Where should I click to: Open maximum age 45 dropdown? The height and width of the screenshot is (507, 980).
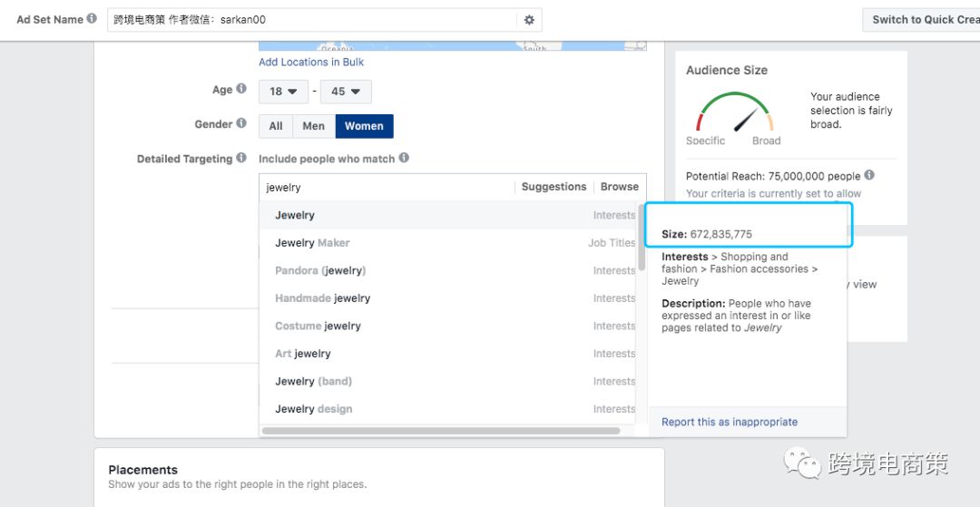coord(346,92)
